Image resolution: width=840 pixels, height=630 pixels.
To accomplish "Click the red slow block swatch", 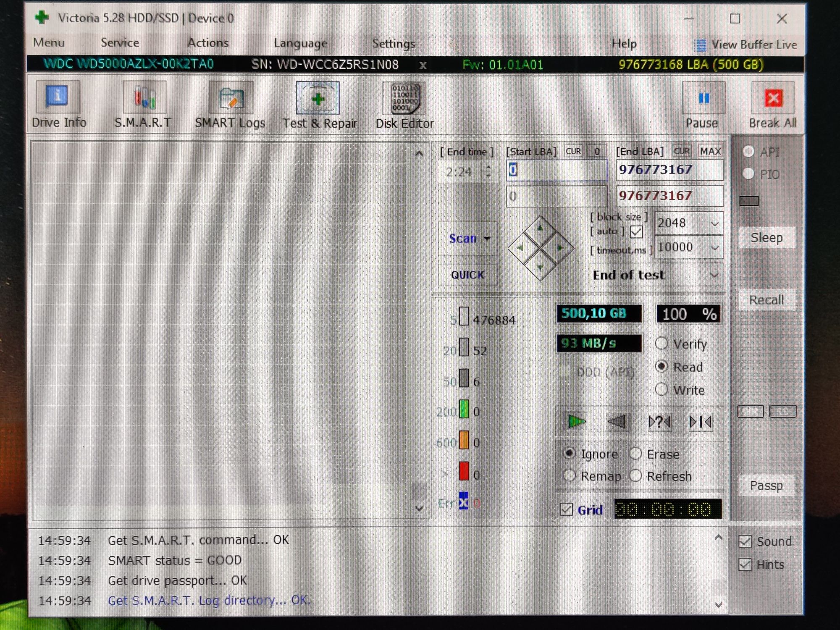I will (464, 471).
